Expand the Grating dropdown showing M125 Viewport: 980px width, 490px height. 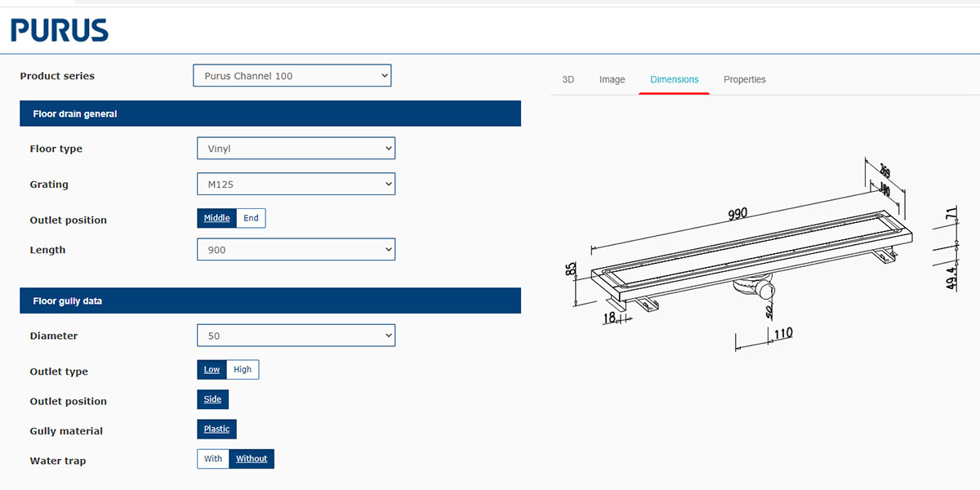[296, 185]
